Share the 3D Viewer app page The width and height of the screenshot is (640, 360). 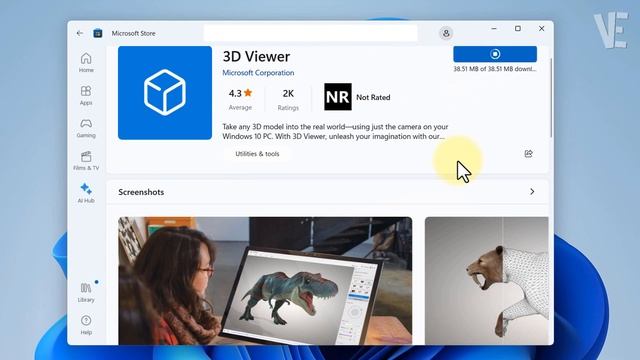tap(529, 153)
